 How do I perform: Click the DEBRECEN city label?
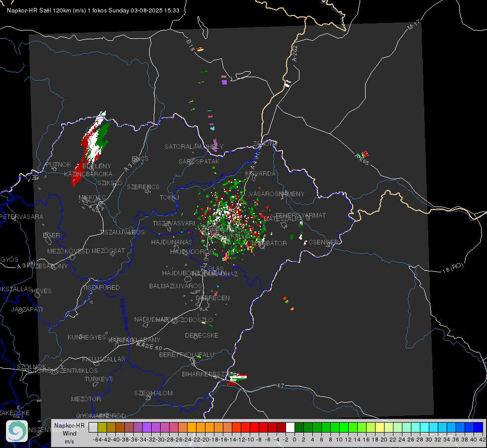213,298
